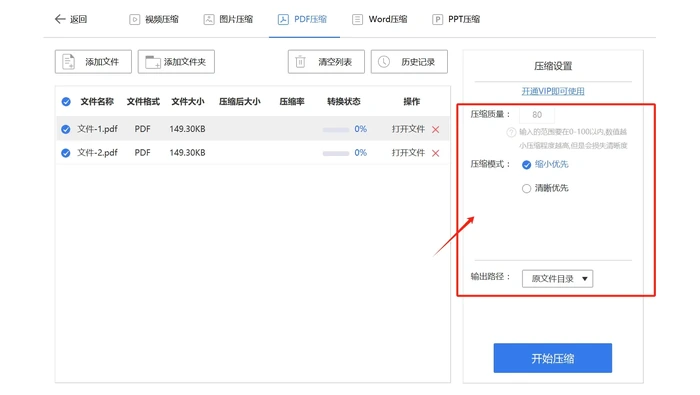Switch to the Word压缩 tab
Viewport: 700px width, 395px height.
[x=380, y=19]
